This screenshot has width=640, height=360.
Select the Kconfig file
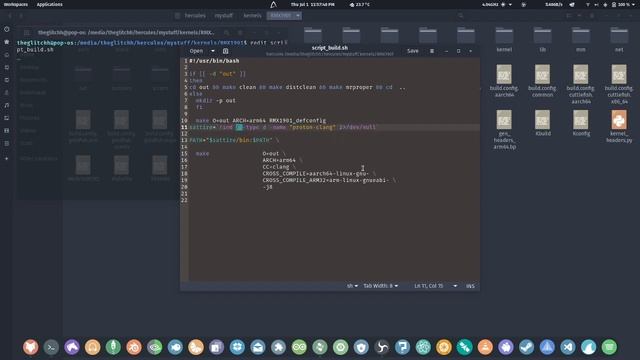pyautogui.click(x=581, y=123)
